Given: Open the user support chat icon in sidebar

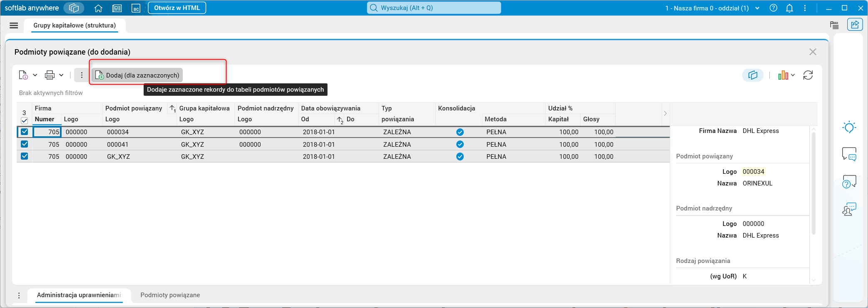Looking at the screenshot, I should [849, 209].
